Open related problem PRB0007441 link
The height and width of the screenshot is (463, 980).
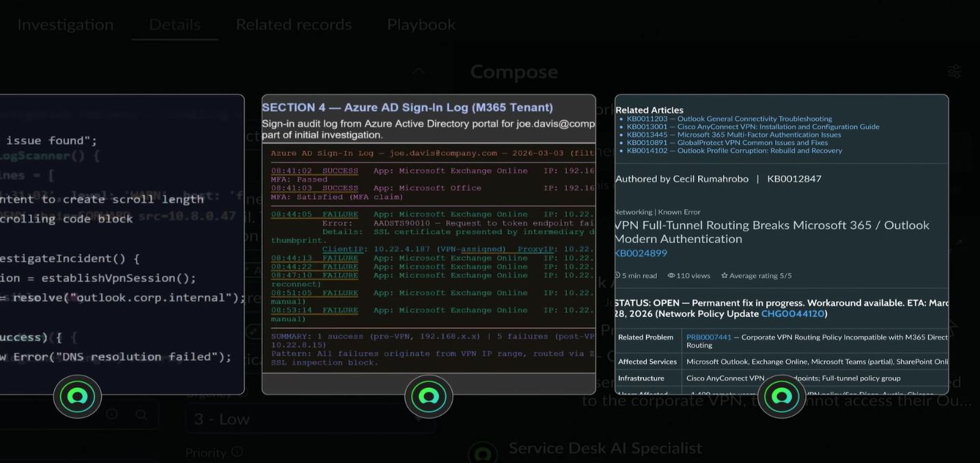point(709,337)
